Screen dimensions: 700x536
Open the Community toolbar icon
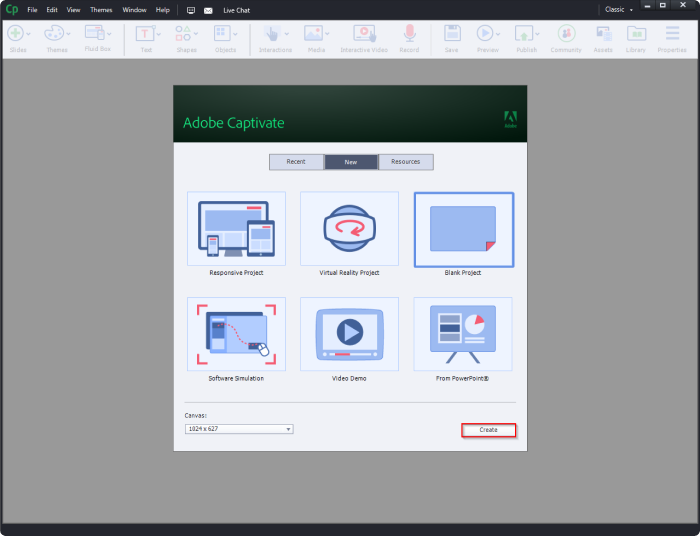[566, 33]
